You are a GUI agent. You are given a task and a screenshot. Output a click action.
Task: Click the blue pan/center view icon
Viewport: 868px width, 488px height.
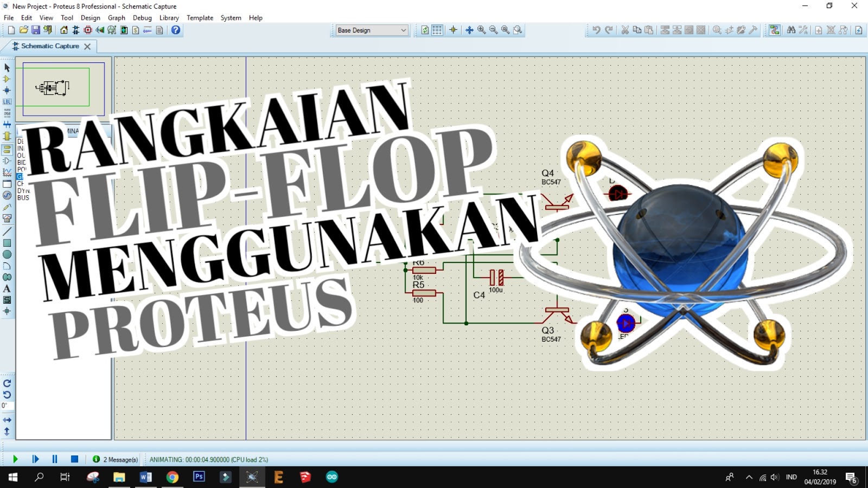470,30
